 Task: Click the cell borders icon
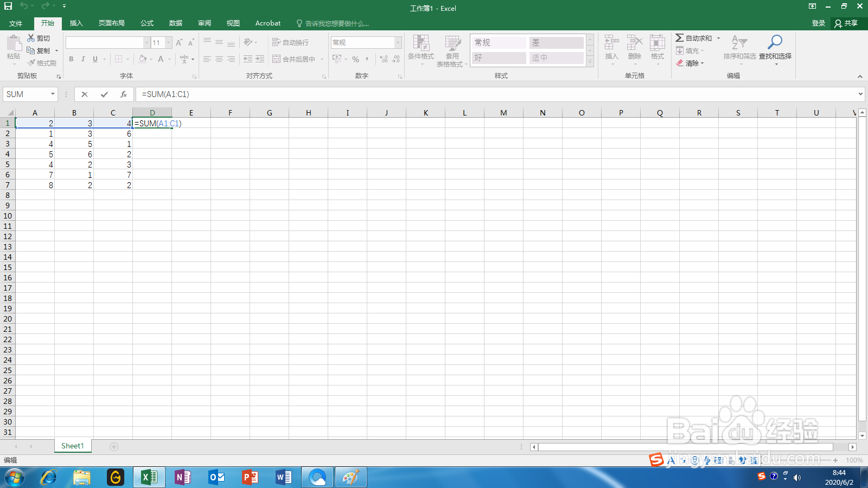pyautogui.click(x=119, y=59)
